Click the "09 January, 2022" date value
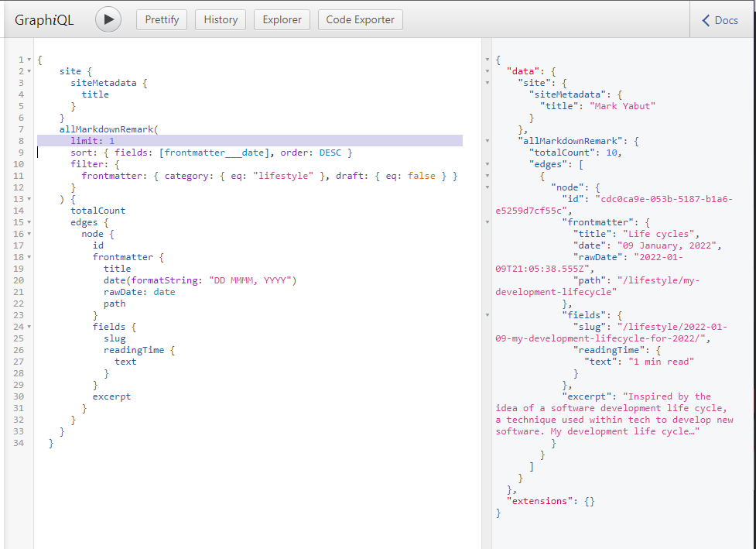 click(667, 245)
